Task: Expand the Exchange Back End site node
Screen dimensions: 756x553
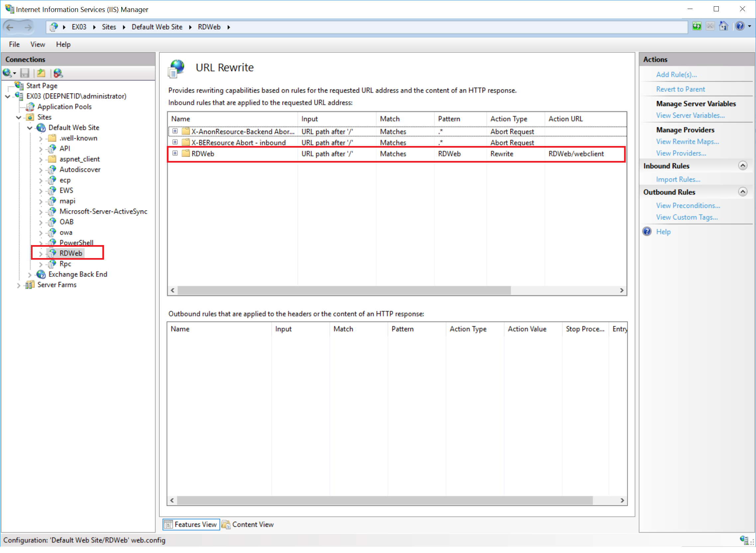Action: pos(30,275)
